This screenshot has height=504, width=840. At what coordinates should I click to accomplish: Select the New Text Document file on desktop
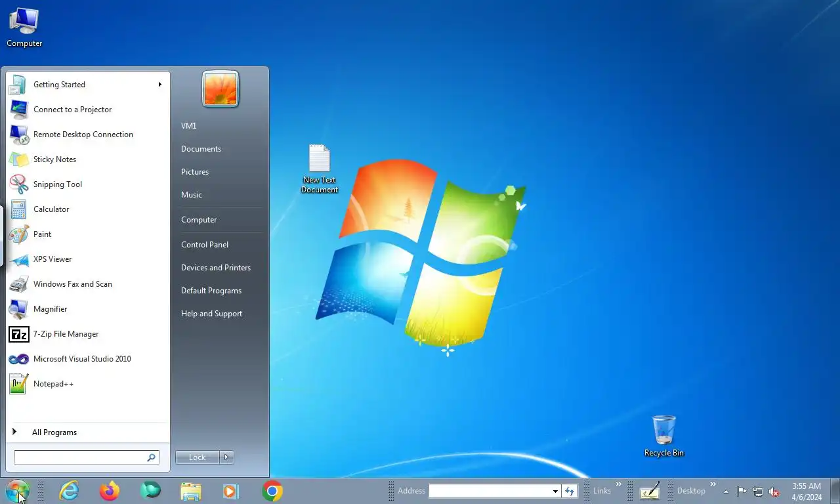click(x=320, y=169)
